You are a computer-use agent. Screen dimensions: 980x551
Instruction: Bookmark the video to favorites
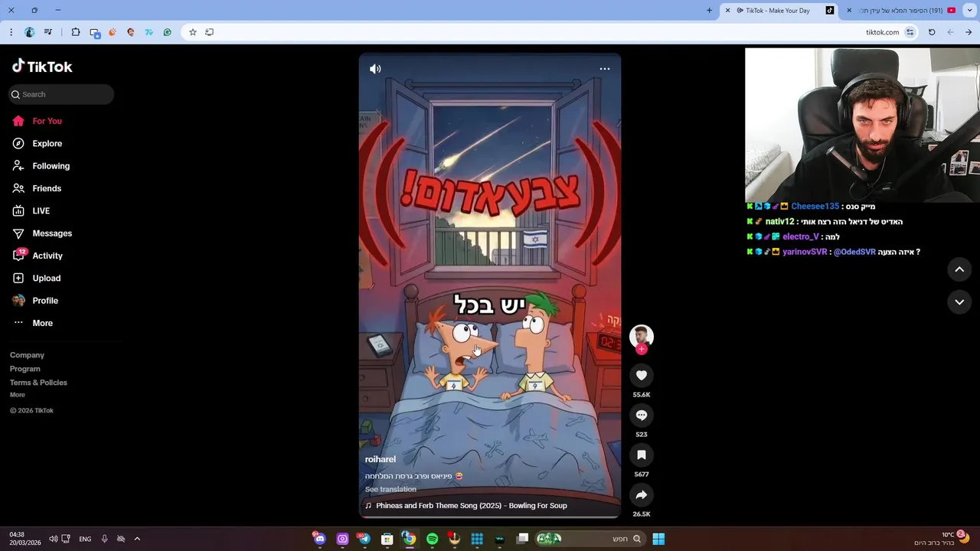click(x=642, y=455)
